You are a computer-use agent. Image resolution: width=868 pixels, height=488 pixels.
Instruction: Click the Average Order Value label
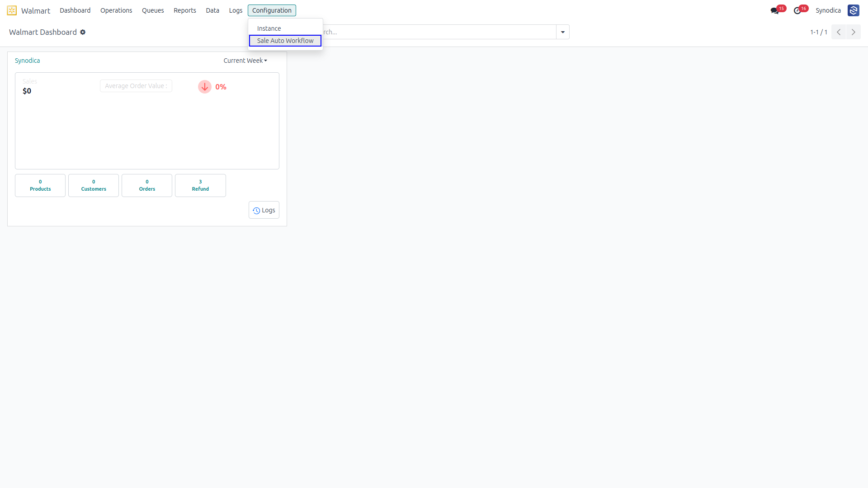point(136,86)
